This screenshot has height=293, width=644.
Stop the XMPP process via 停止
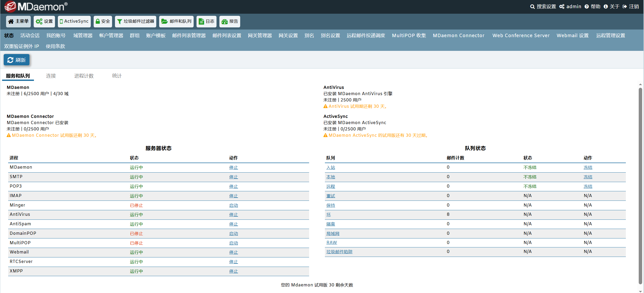click(x=234, y=271)
